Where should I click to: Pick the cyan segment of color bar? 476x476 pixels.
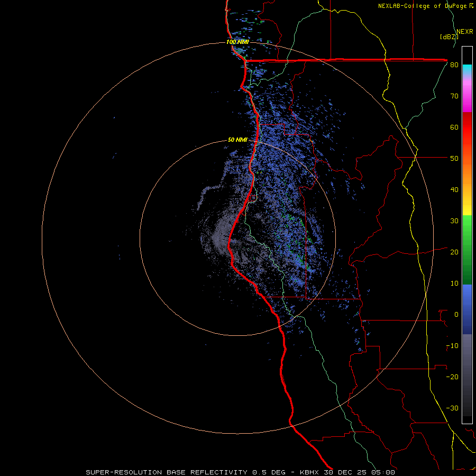467,69
